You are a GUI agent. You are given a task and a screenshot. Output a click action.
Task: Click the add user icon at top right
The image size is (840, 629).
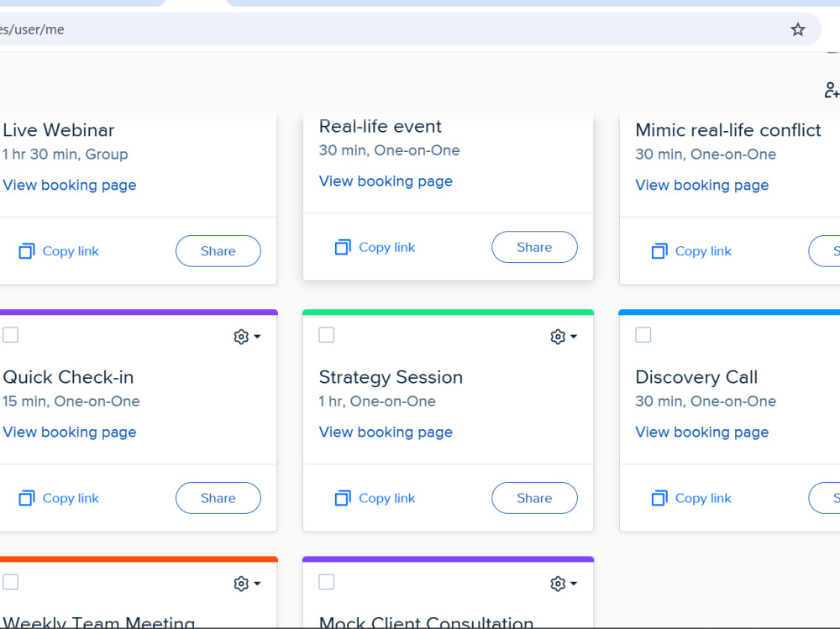832,90
